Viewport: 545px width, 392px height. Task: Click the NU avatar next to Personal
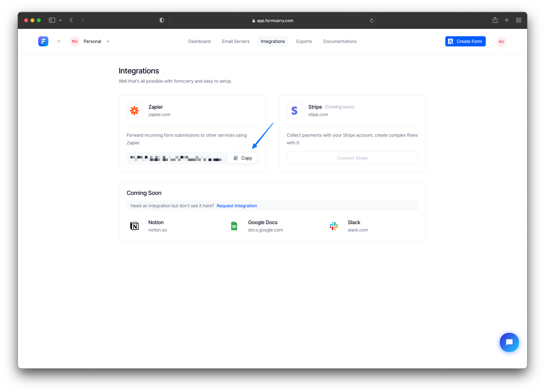(x=75, y=41)
